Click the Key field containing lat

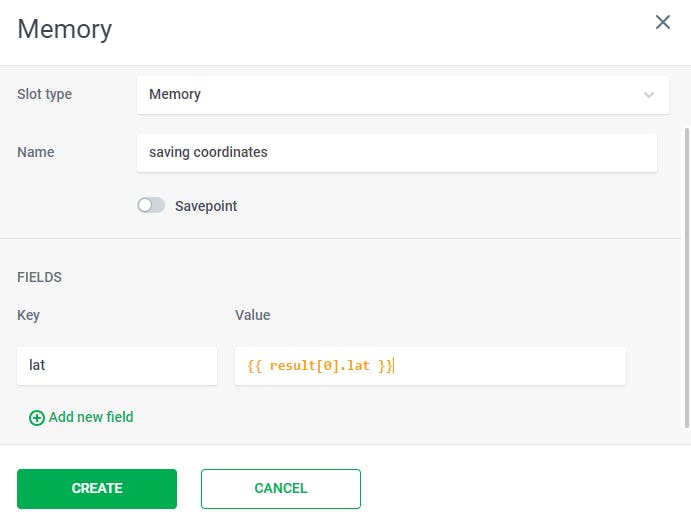tap(116, 366)
